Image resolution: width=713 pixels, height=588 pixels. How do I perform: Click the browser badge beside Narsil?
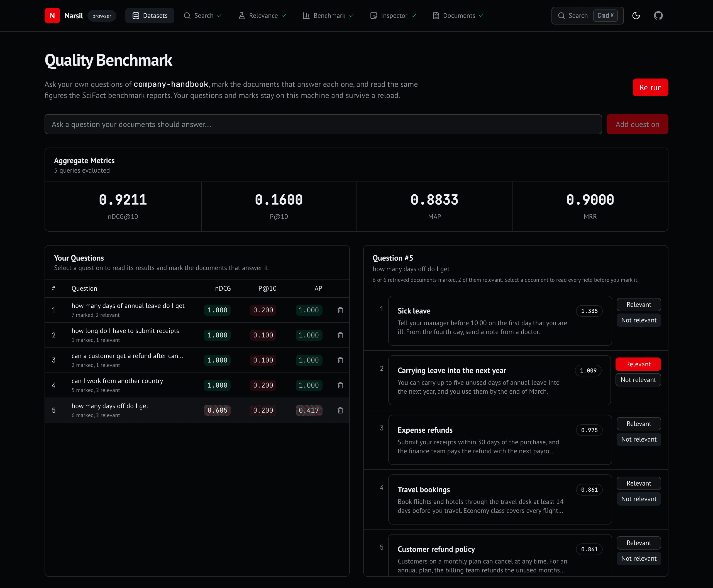point(102,16)
